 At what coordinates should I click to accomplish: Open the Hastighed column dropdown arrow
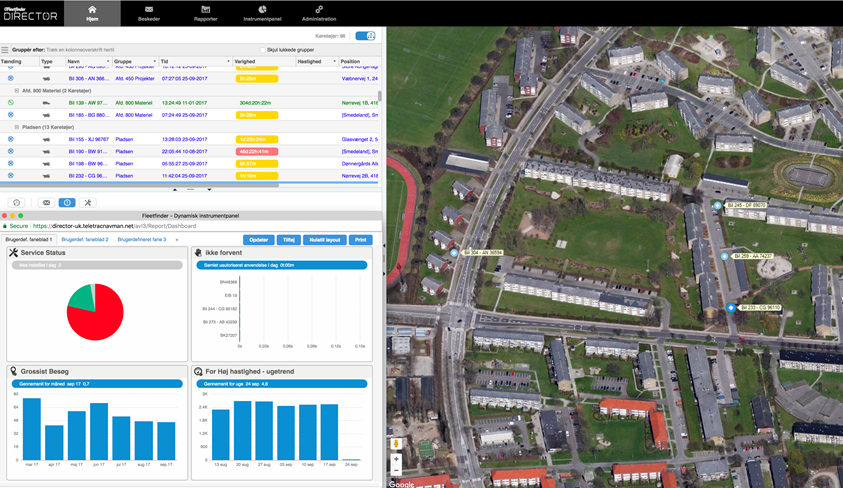click(334, 61)
